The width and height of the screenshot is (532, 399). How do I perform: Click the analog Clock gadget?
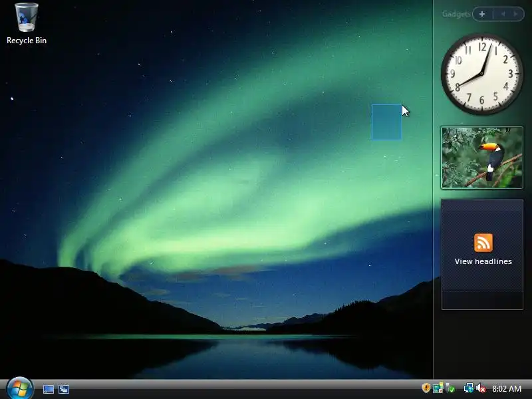[481, 74]
